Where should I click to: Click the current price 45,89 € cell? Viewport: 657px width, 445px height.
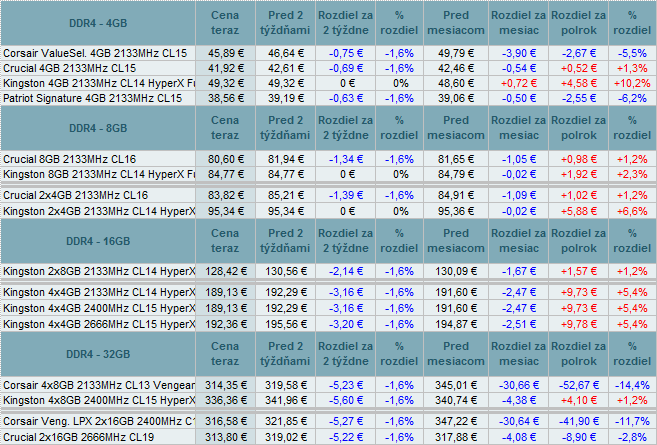point(225,53)
